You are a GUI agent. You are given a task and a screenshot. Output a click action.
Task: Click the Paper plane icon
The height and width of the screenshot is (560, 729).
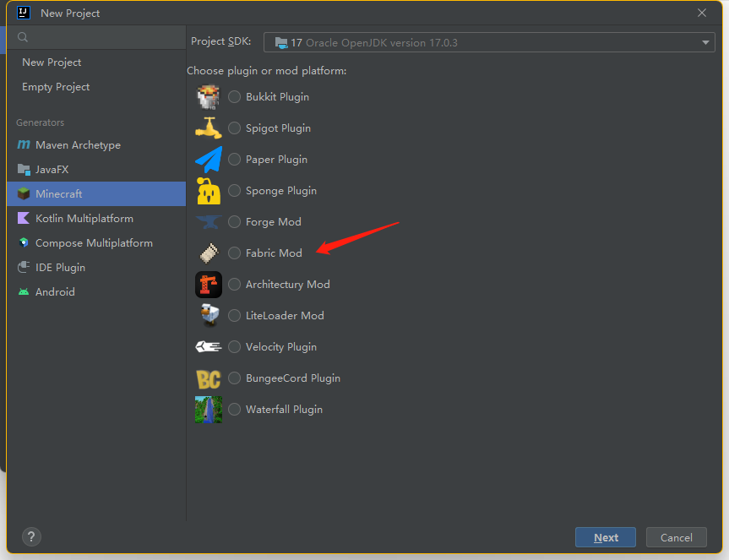209,160
